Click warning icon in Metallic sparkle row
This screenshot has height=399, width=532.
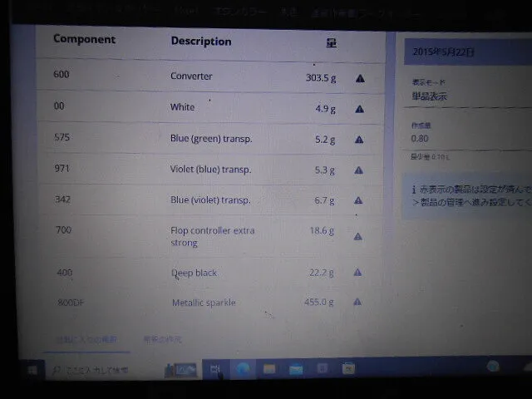[357, 302]
